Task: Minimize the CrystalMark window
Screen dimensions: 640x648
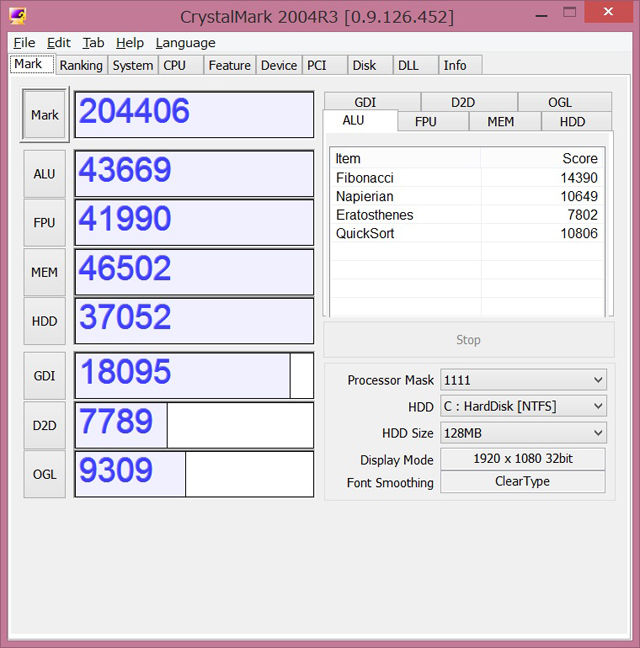Action: 542,14
